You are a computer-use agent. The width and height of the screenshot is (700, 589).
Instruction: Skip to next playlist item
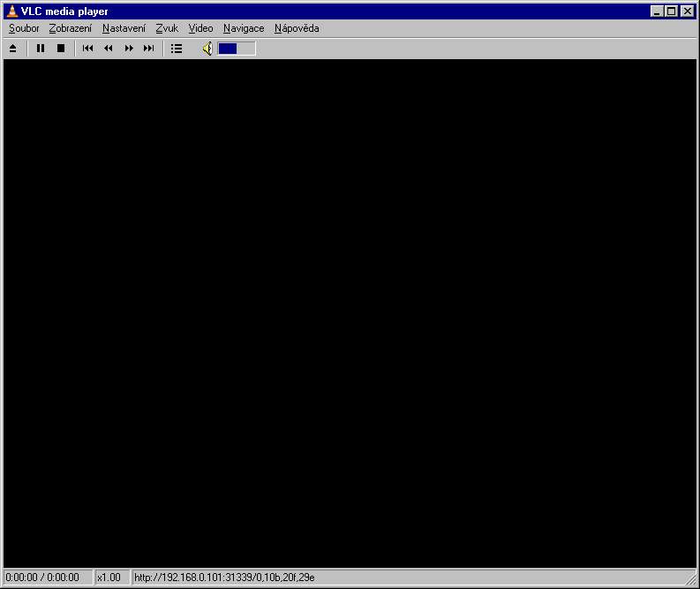pos(148,49)
